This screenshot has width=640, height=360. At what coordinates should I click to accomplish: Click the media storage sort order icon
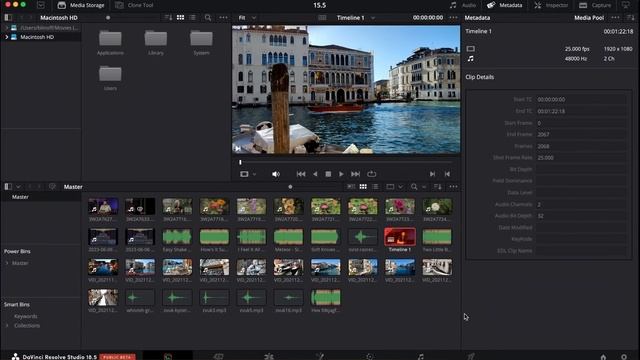168,18
